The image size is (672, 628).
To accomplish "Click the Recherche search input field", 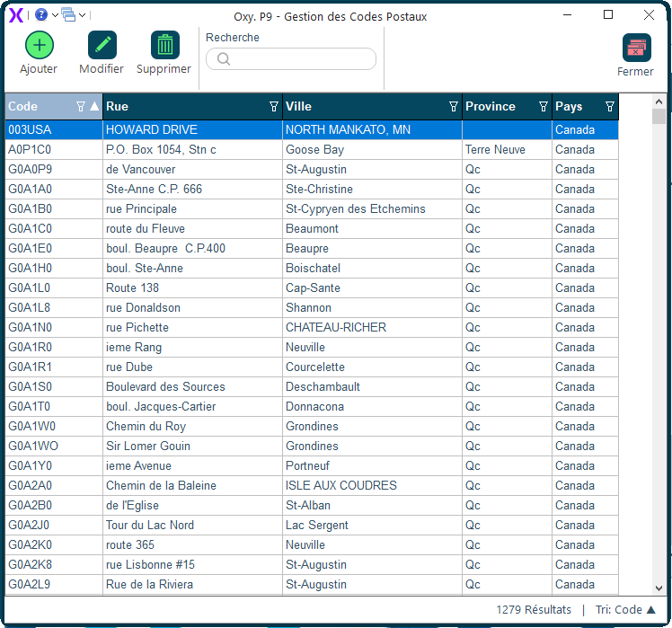I will tap(291, 58).
